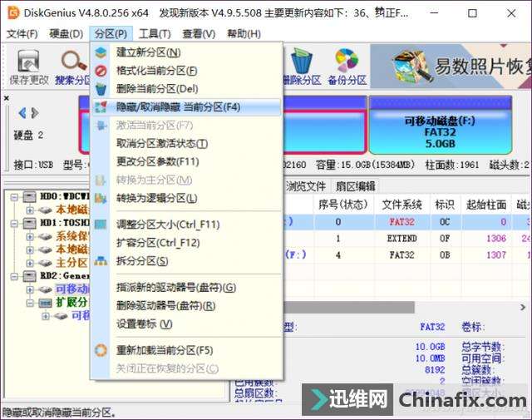This screenshot has width=532, height=420.
Task: Switch to the 浏览文件 tab
Action: pos(306,186)
